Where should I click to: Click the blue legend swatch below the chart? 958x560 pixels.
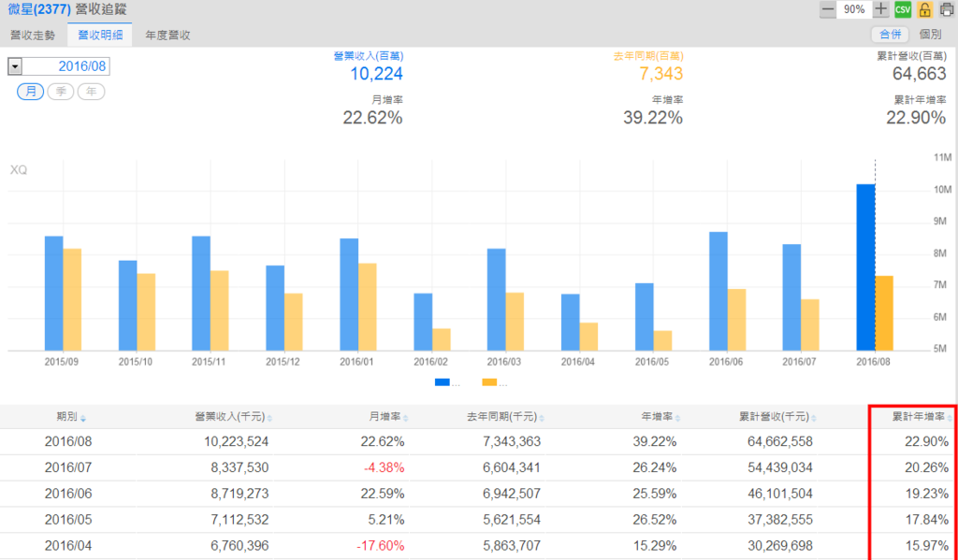[x=443, y=383]
